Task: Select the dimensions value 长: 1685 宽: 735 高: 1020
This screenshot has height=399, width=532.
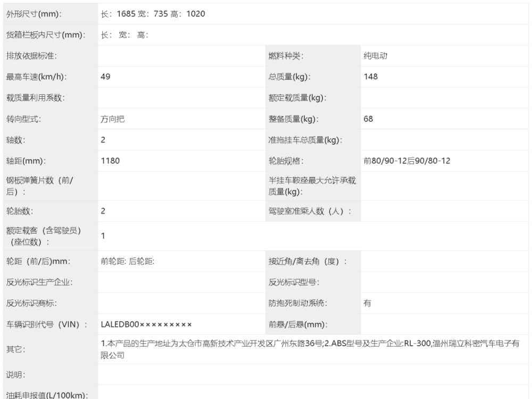Action: pos(153,14)
